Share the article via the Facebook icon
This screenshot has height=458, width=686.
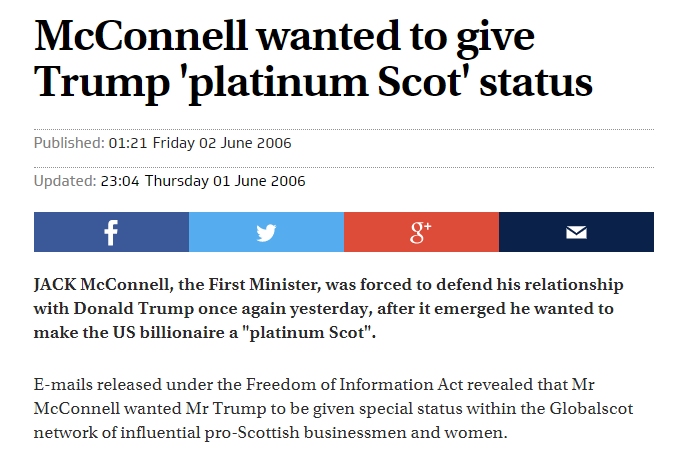[111, 232]
